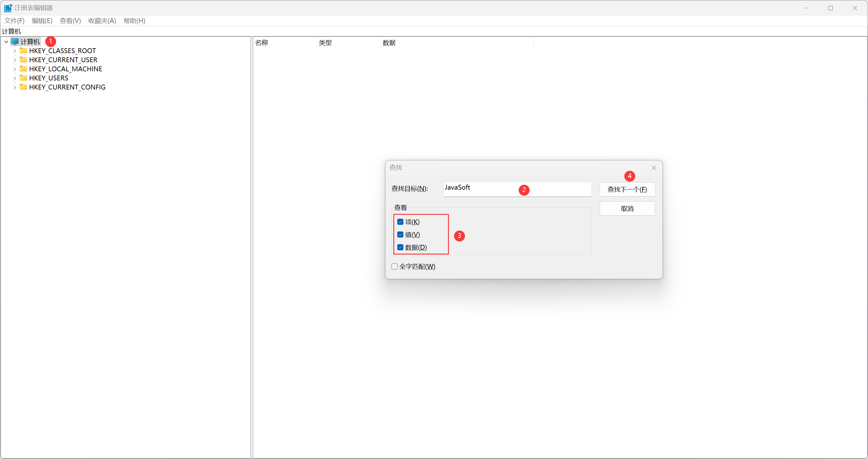Click the Computer icon in tree root

[15, 42]
